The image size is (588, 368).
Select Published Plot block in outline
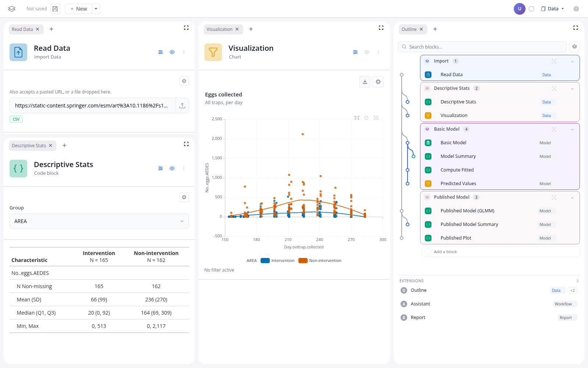(500, 238)
